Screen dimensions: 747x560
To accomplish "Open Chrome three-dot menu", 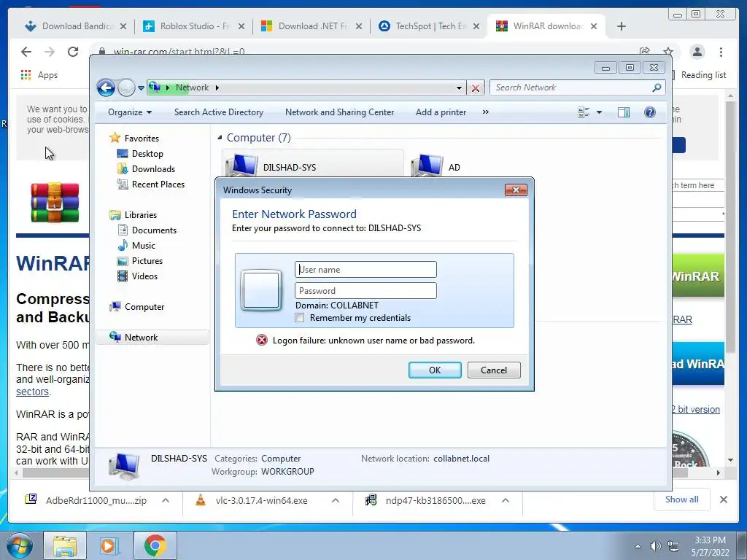I will pos(721,52).
